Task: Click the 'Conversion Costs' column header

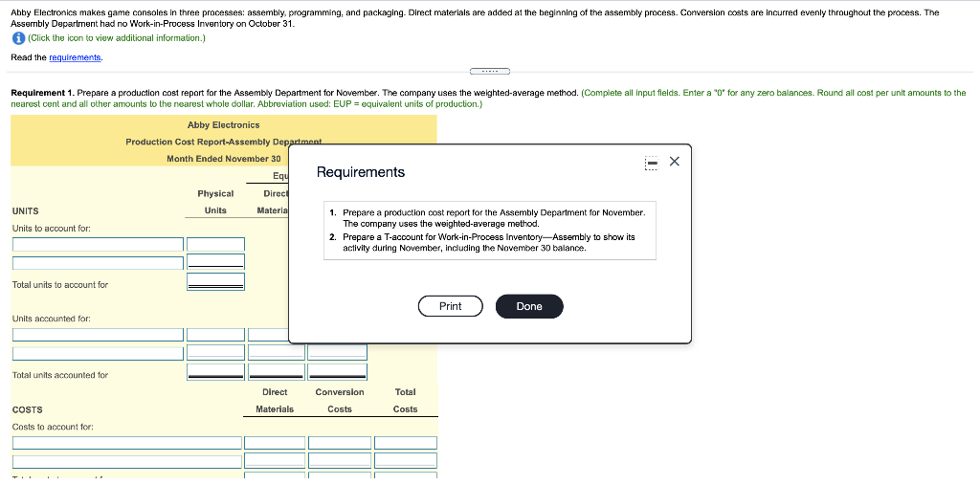Action: click(340, 401)
